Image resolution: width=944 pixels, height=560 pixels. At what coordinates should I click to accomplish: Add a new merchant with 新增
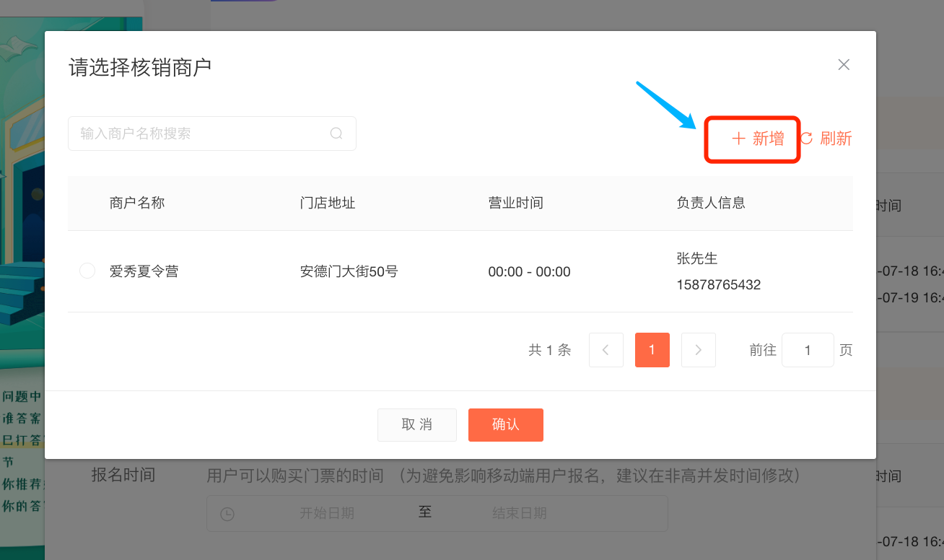tap(758, 139)
